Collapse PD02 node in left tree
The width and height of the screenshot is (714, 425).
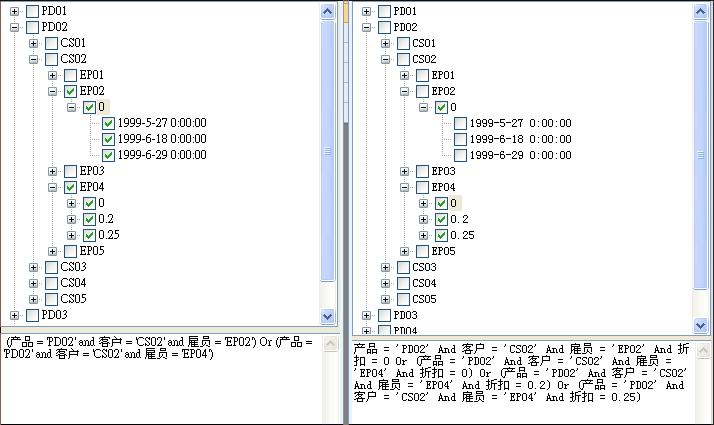point(15,27)
